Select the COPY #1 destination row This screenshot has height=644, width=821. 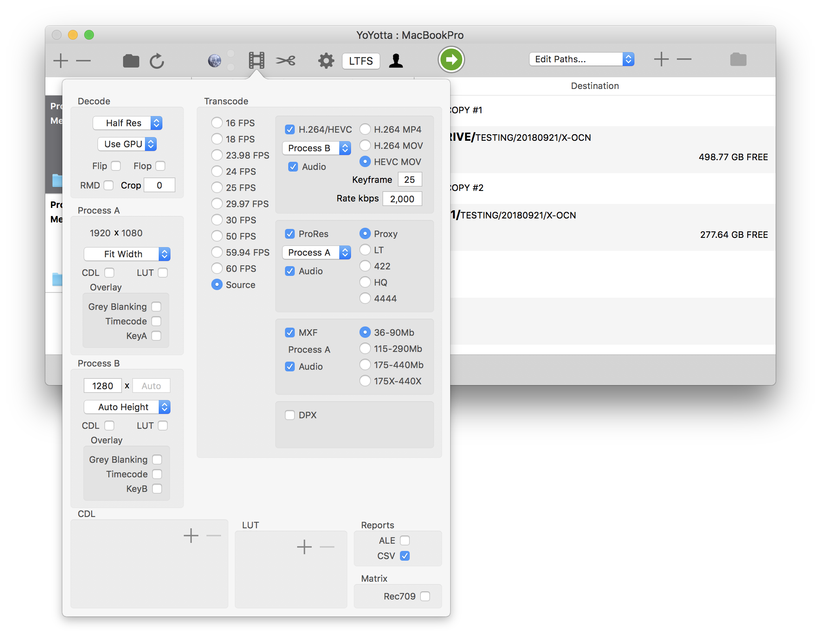(x=613, y=110)
